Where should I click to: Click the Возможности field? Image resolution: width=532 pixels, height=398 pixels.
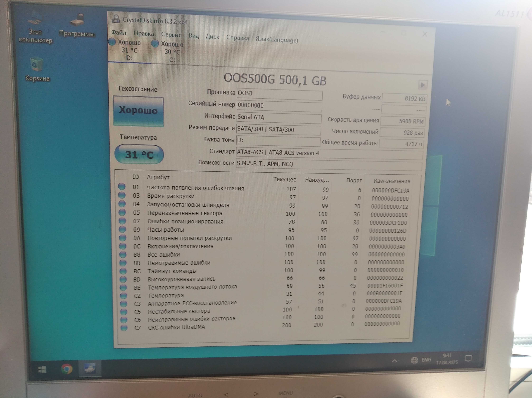[x=329, y=165]
